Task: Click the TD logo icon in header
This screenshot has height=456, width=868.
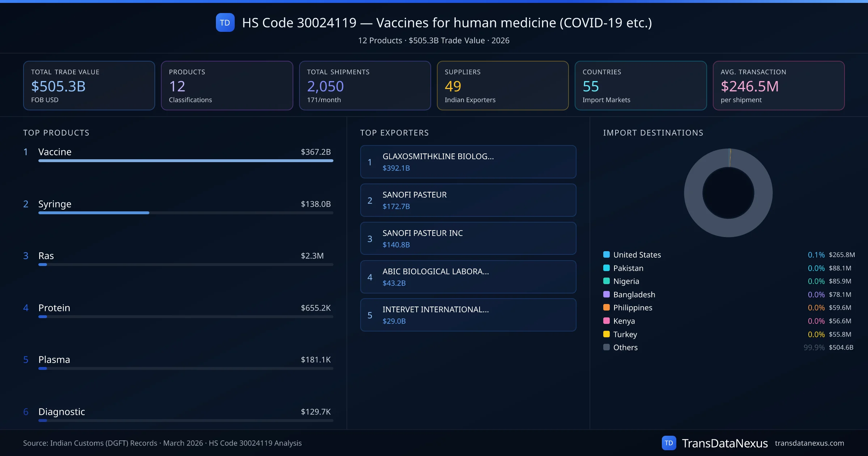Action: click(225, 23)
